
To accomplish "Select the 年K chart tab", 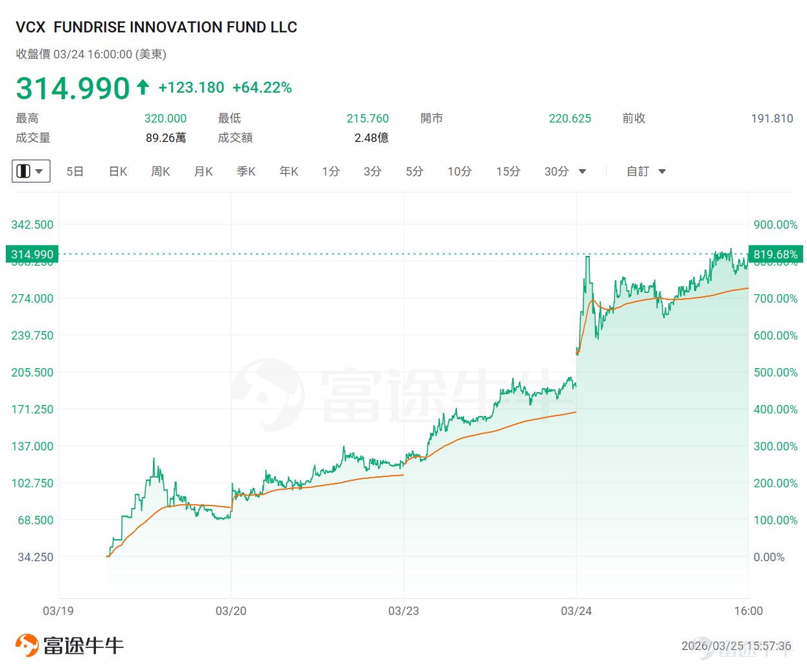I will pyautogui.click(x=288, y=171).
